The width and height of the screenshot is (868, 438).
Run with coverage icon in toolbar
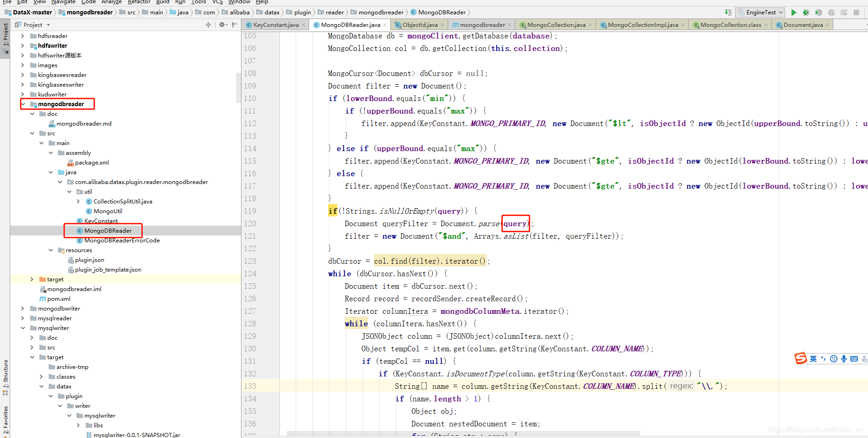point(819,13)
